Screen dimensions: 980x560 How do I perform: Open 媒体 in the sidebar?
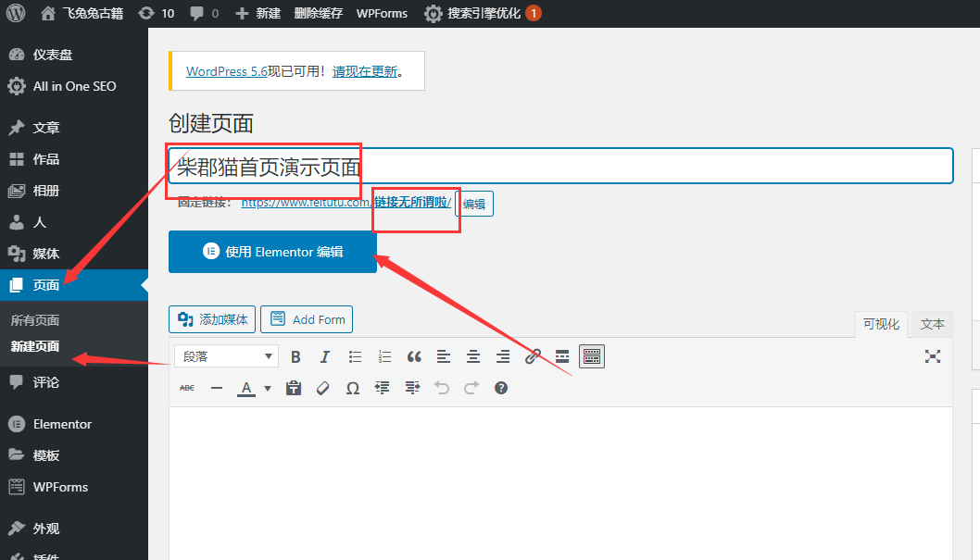(74, 254)
